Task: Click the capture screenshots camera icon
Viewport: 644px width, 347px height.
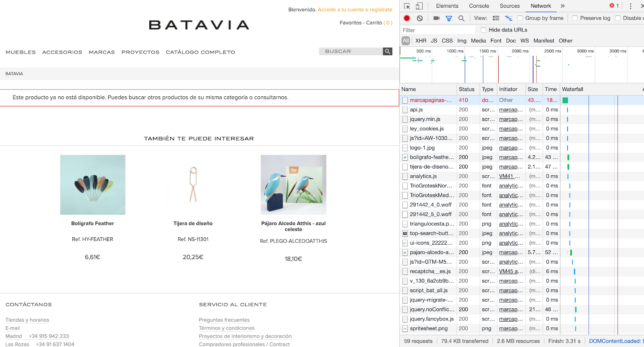Action: point(436,18)
